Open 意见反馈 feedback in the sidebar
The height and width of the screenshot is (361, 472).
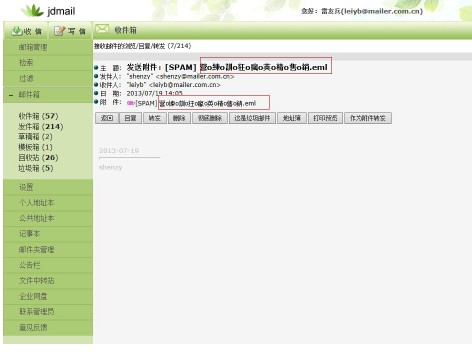(33, 328)
